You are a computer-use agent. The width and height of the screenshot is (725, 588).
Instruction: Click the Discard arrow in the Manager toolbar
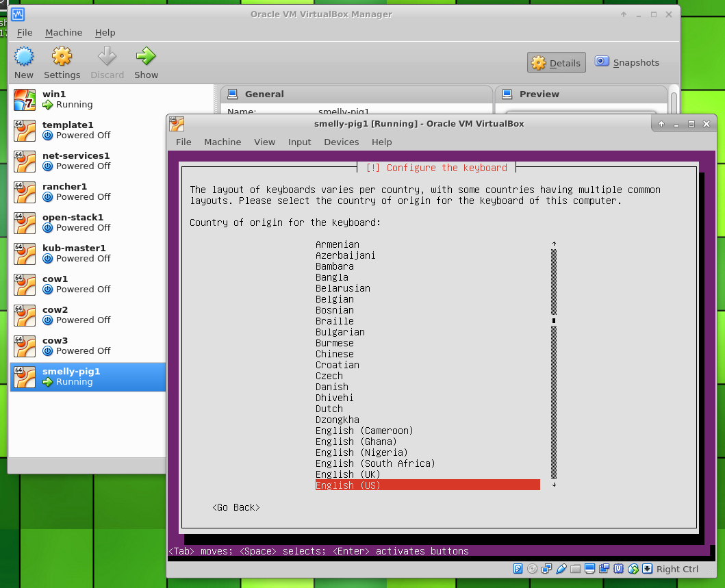107,56
